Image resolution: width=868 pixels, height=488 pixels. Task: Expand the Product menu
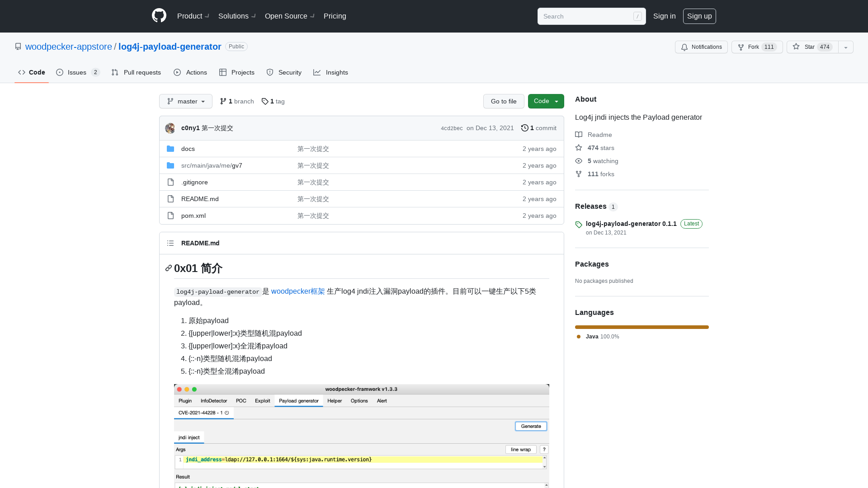(193, 16)
